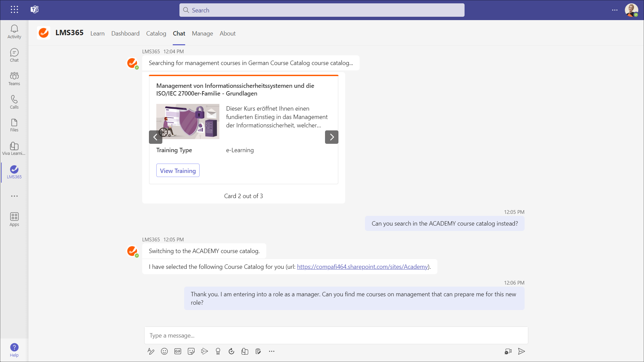Go to previous course card
Viewport: 644px width, 362px height.
point(155,137)
